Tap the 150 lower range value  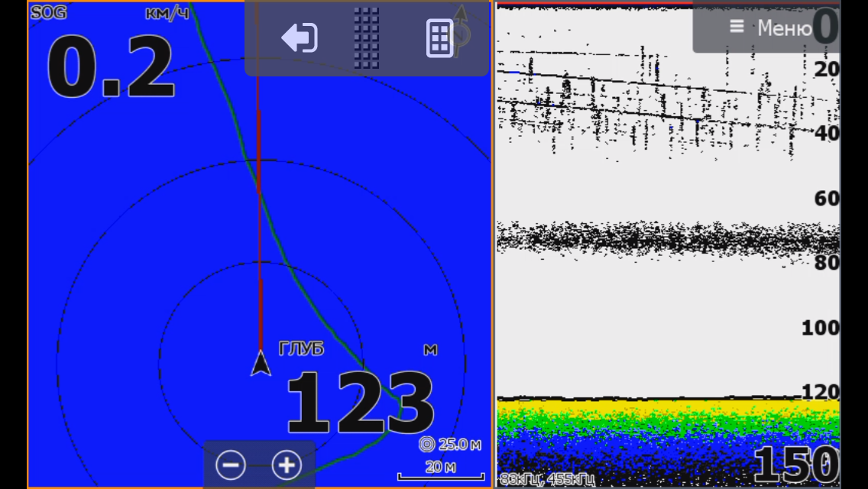click(797, 464)
